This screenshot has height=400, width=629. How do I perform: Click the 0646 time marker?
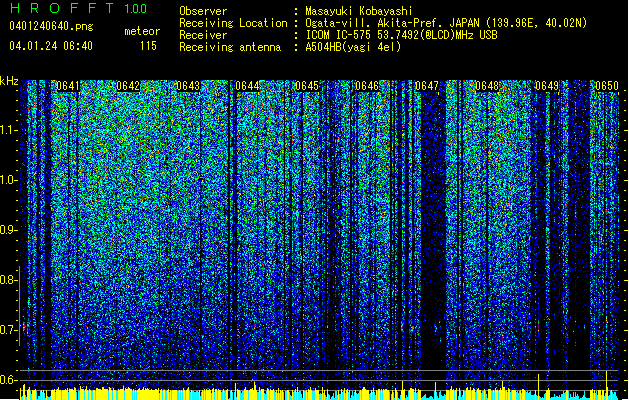(x=367, y=86)
